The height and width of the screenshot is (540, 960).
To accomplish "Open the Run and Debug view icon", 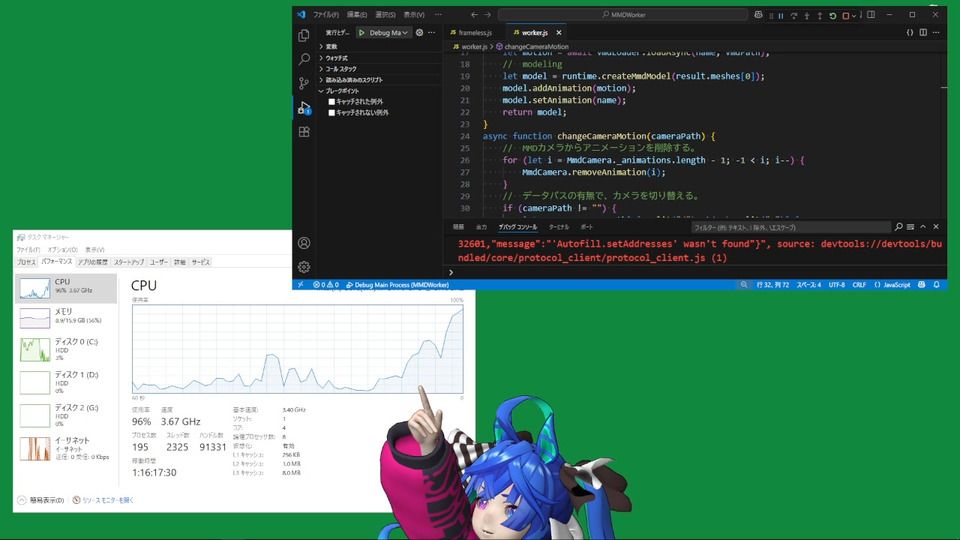I will point(304,108).
